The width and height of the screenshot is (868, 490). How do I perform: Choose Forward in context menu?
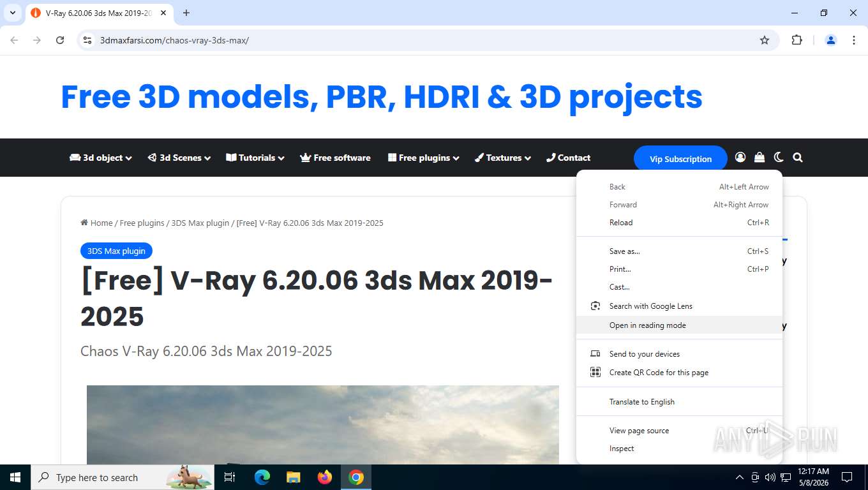coord(679,205)
